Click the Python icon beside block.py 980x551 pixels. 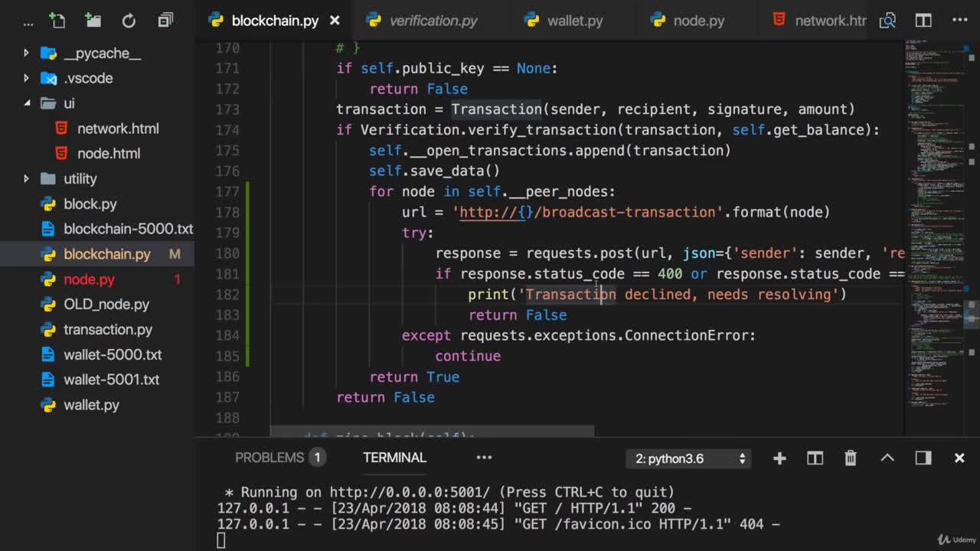[48, 204]
